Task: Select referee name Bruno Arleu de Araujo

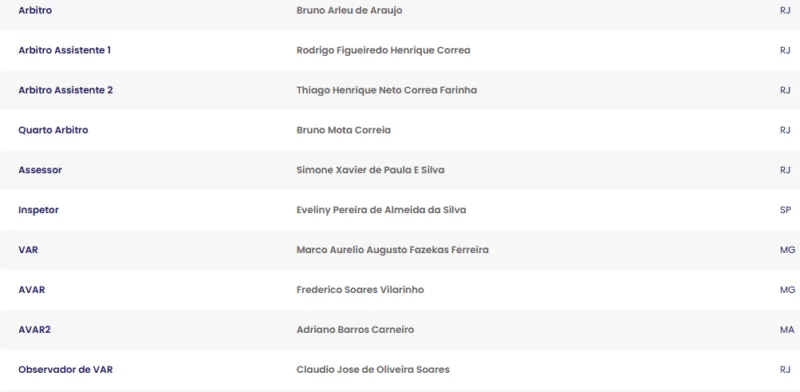Action: pos(349,10)
